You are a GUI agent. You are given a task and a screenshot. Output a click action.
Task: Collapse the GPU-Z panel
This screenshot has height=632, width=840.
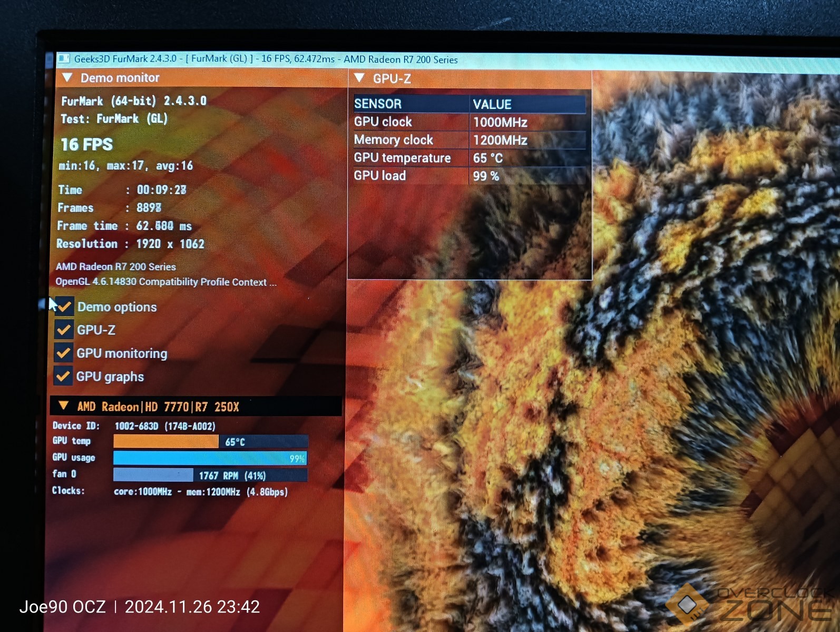359,78
